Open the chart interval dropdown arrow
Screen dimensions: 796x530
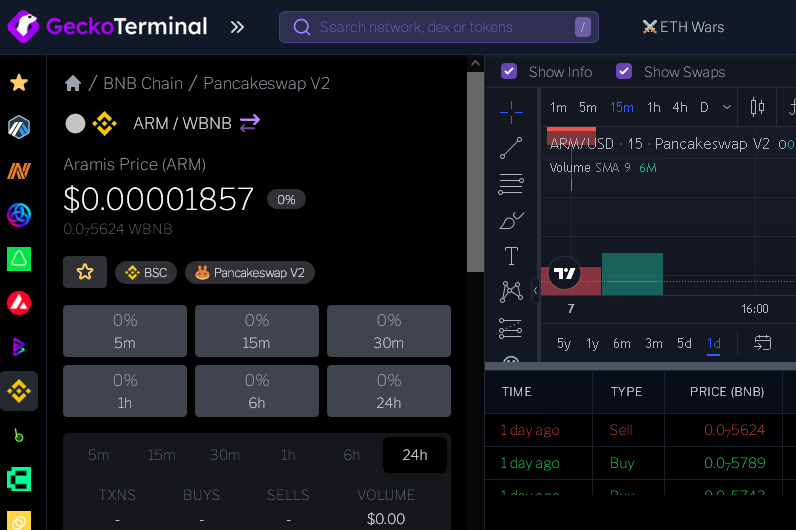[727, 107]
